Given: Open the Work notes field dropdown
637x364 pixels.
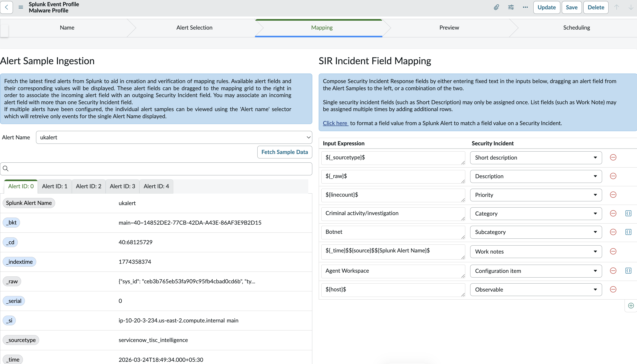Looking at the screenshot, I should [536, 252].
